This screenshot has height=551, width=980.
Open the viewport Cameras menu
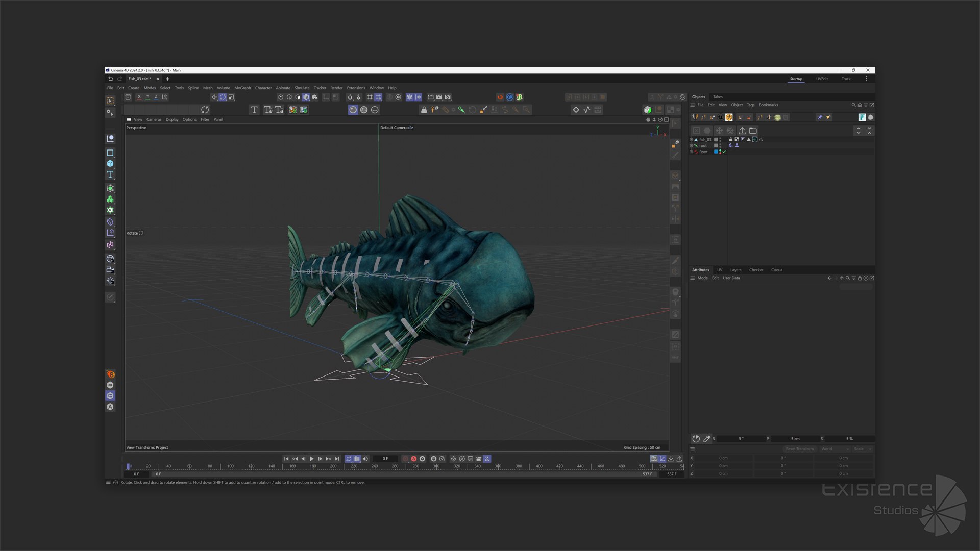154,119
